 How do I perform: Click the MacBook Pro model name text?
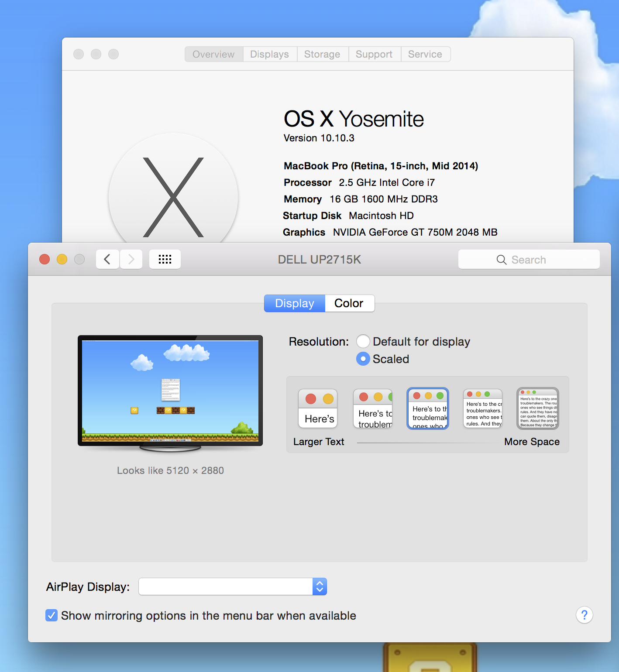click(x=381, y=166)
